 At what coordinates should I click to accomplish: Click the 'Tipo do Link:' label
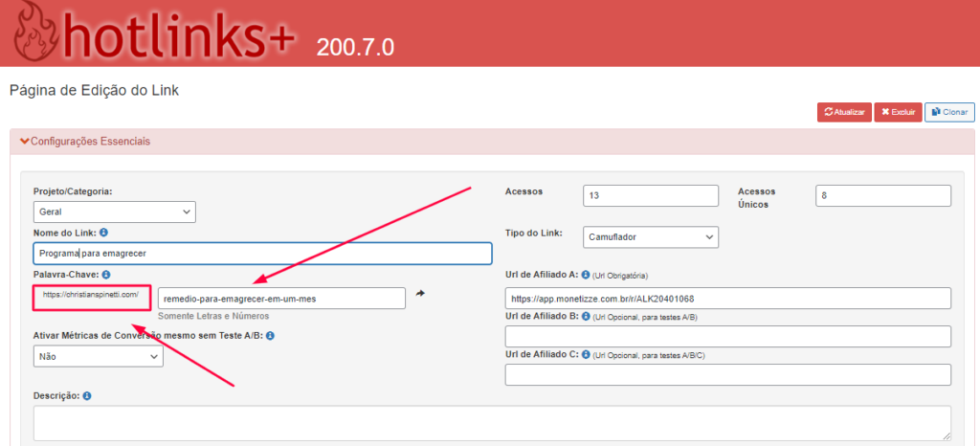534,233
